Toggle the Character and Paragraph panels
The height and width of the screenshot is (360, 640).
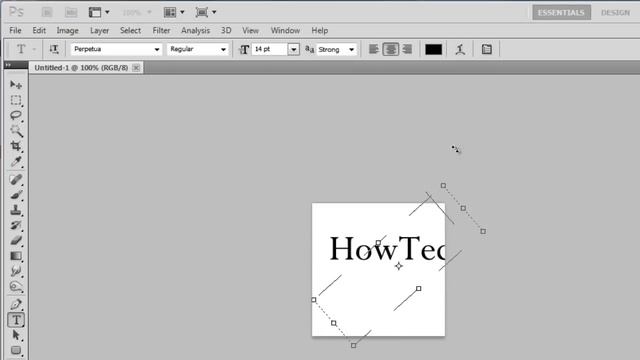click(x=487, y=49)
